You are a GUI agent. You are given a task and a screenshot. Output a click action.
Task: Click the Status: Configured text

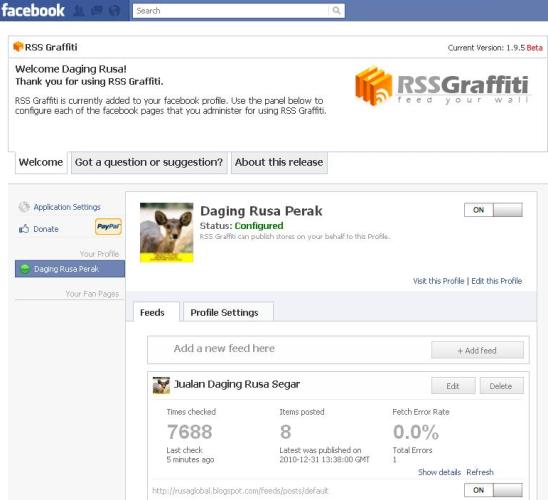click(241, 226)
